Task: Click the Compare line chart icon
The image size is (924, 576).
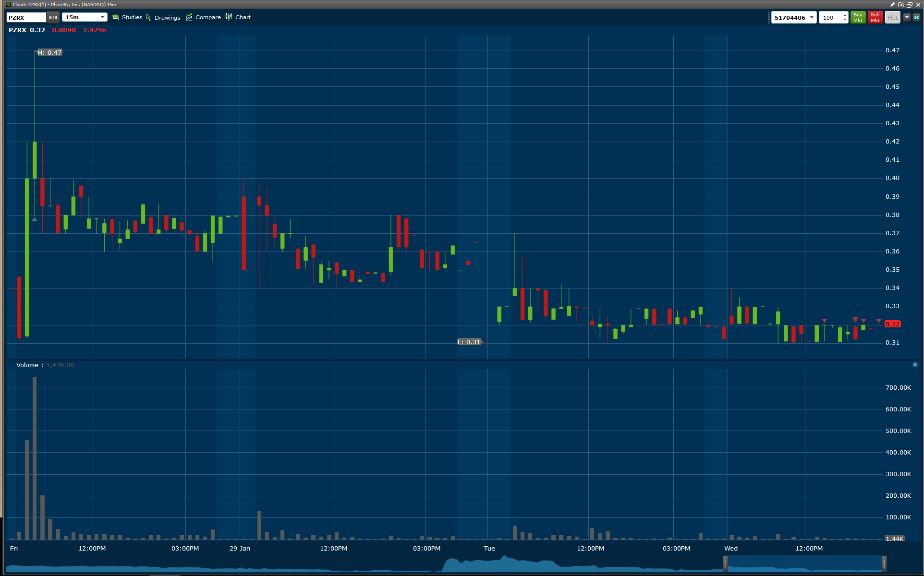Action: [189, 17]
